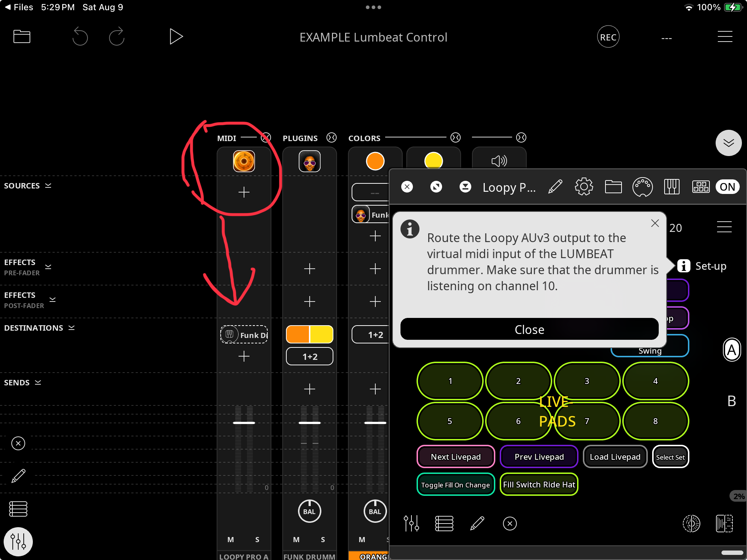Collapse the SENDS section
This screenshot has width=747, height=560.
[38, 382]
